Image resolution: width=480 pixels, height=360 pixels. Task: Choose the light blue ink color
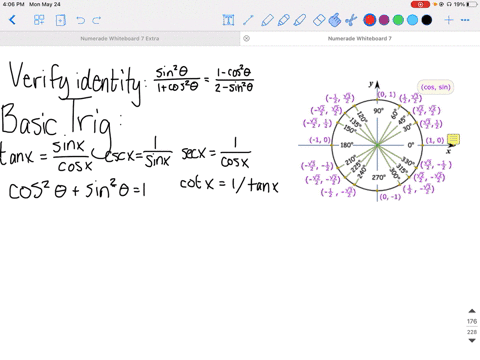coord(412,20)
